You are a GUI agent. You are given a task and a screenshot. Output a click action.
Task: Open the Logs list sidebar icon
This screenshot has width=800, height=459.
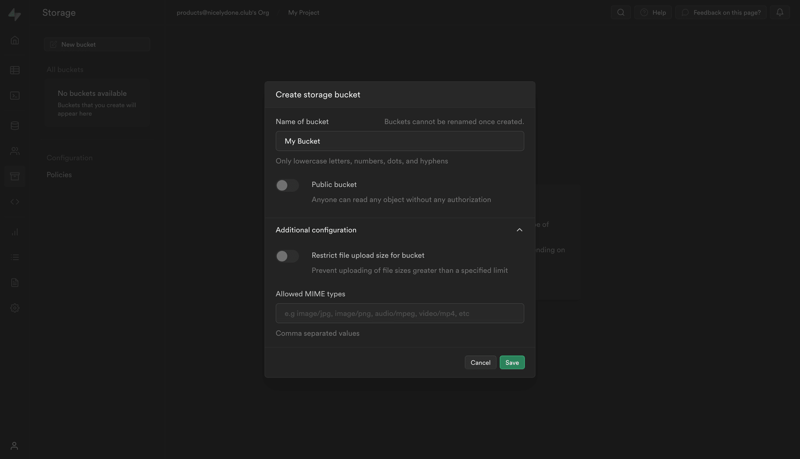15,257
